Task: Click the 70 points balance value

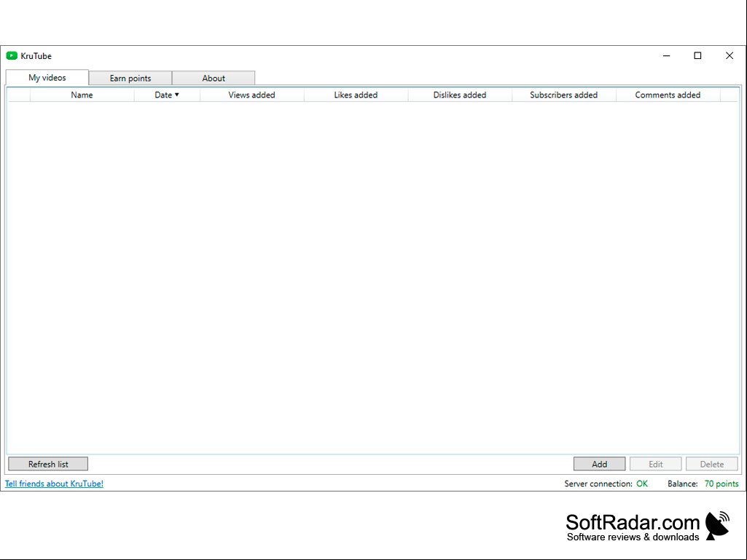Action: pyautogui.click(x=721, y=484)
